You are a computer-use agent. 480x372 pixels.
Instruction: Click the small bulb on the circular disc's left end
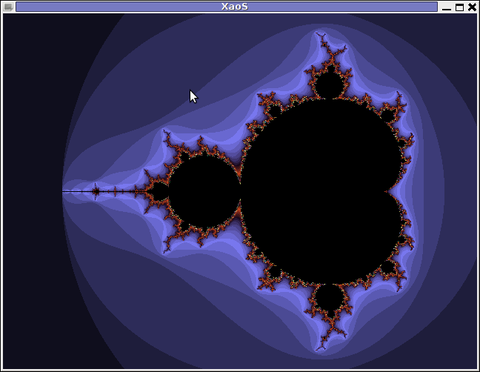160,192
